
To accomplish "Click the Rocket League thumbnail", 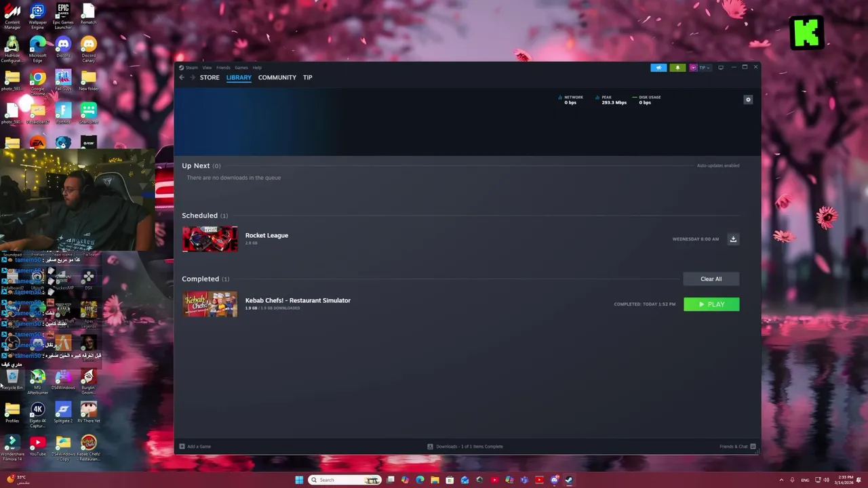I will pyautogui.click(x=210, y=239).
